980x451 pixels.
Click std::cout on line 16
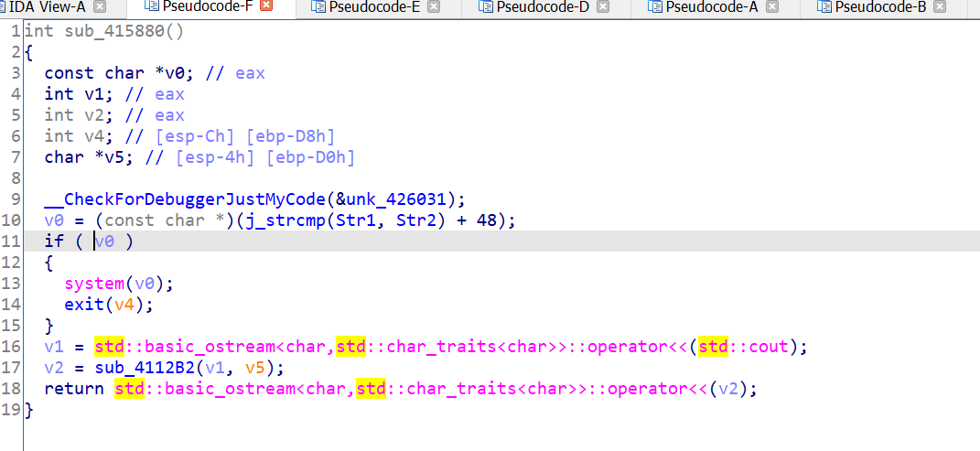[x=744, y=346]
